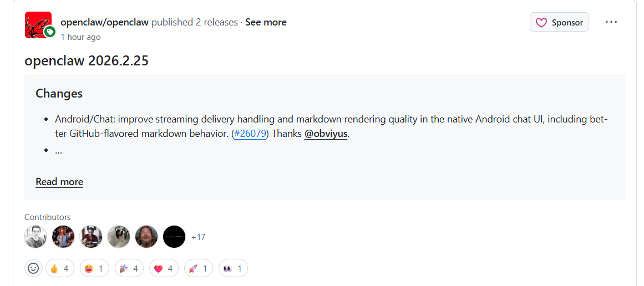Open the openclaw/openclaw repository link
Image resolution: width=644 pixels, height=286 pixels.
104,22
